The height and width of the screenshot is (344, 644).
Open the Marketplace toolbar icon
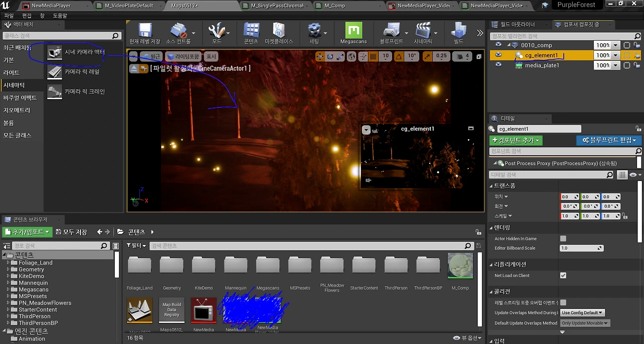tap(278, 31)
